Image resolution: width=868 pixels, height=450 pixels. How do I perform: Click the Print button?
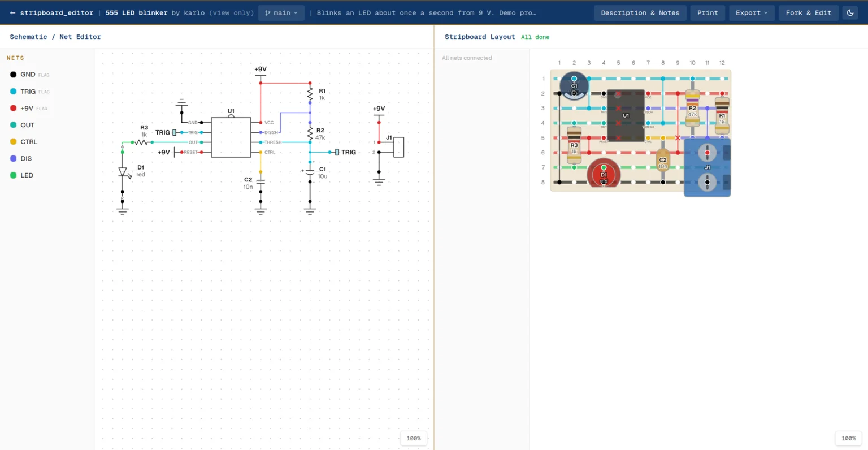tap(708, 12)
